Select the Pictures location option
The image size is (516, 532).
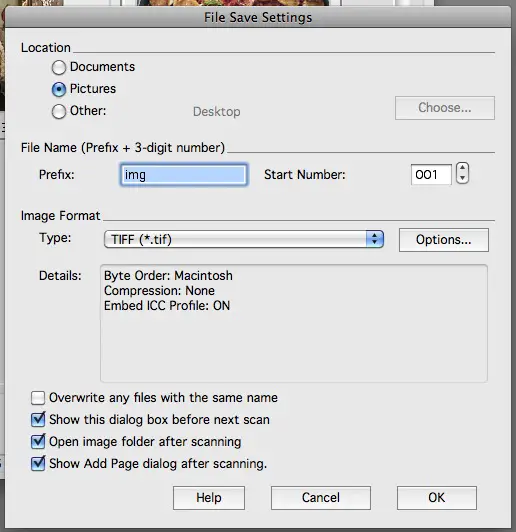[59, 89]
